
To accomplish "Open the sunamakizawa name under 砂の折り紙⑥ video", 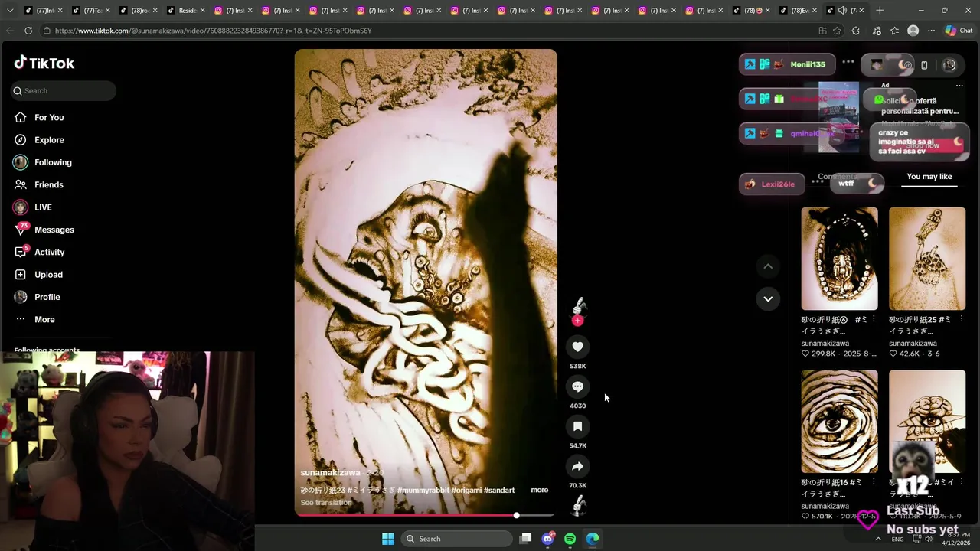I will tap(825, 344).
